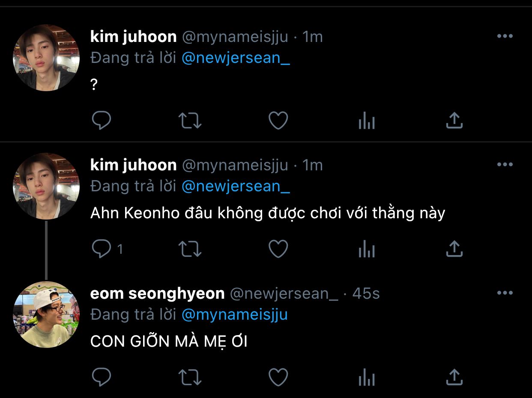This screenshot has height=398, width=532.
Task: Open kim juhoon's avatar on first tweet
Action: click(x=46, y=58)
